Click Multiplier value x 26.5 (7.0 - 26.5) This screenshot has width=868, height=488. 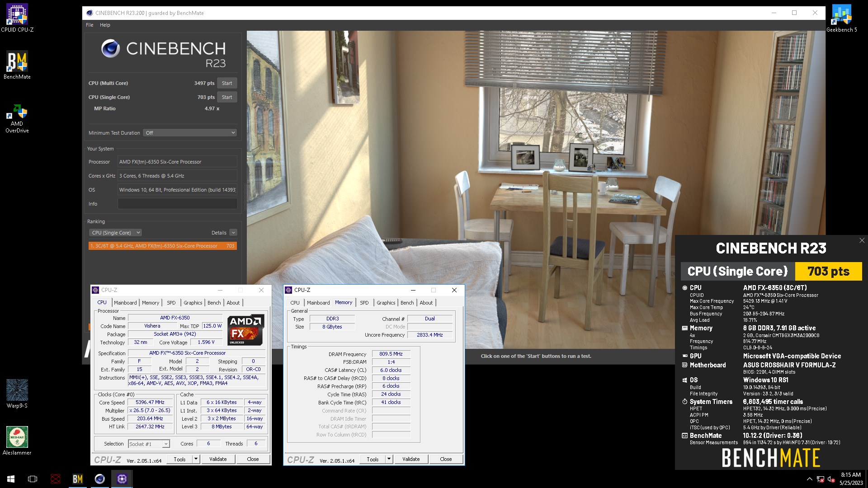coord(150,411)
